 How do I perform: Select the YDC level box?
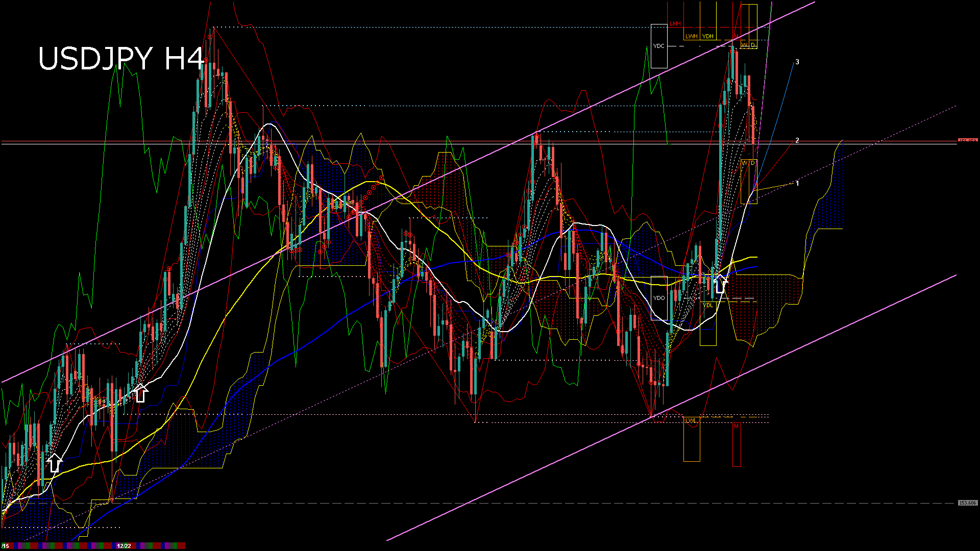coord(659,46)
